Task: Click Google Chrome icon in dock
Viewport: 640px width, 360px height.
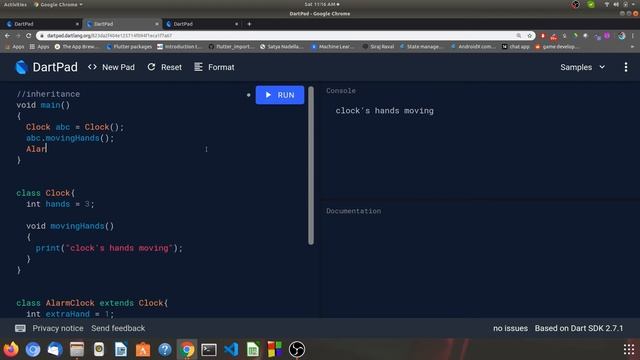Action: pyautogui.click(x=187, y=349)
